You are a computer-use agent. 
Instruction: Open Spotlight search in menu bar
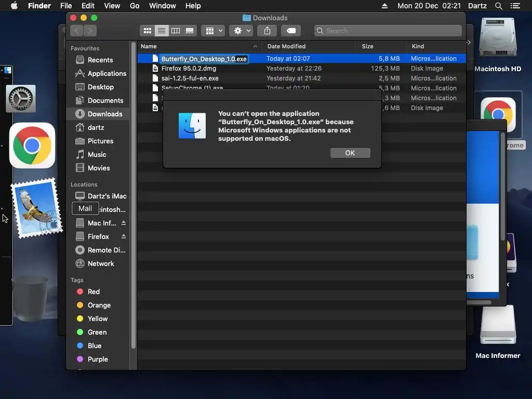pyautogui.click(x=498, y=6)
